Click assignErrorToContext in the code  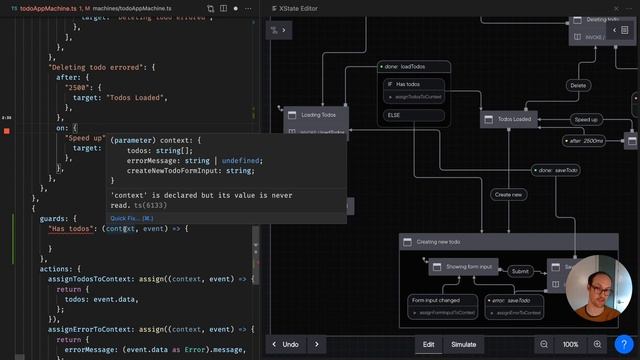tap(91, 329)
